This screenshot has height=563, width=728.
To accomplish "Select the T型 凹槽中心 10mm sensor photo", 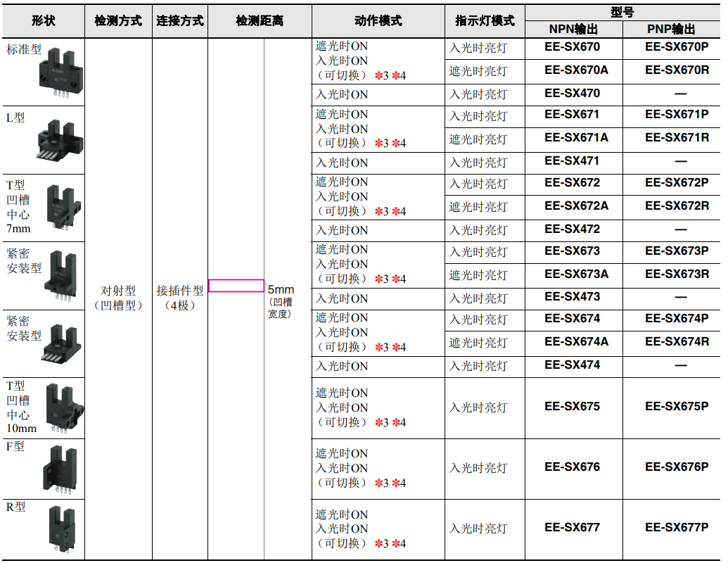I will (65, 408).
